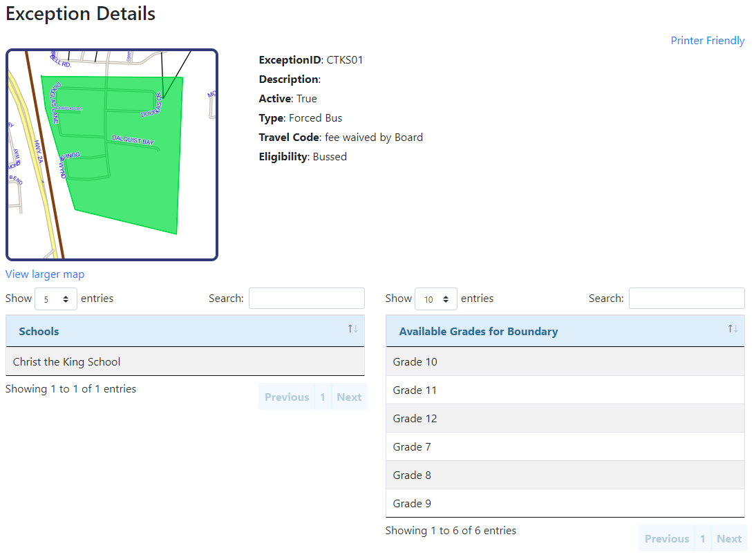Focus the grades table search box
756x557 pixels.
pyautogui.click(x=686, y=299)
